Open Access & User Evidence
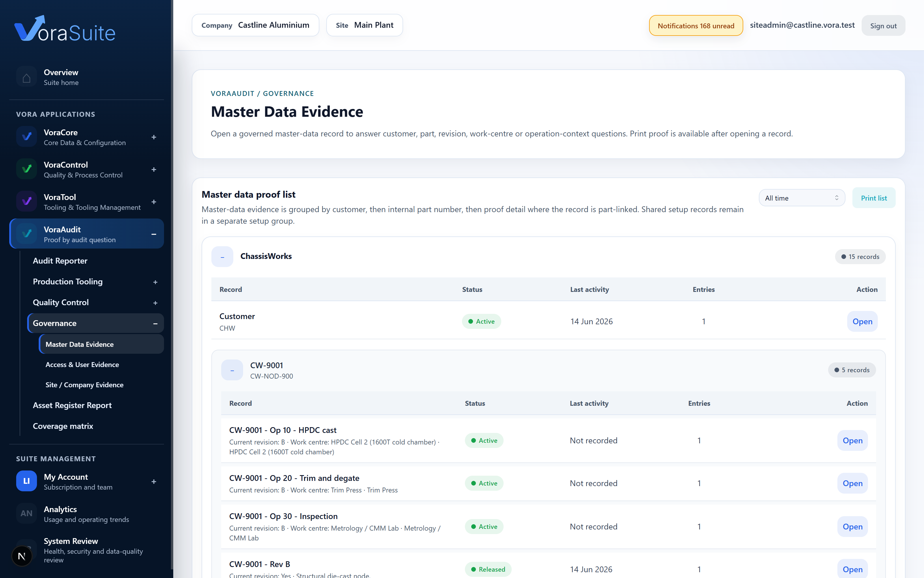The height and width of the screenshot is (578, 924). point(102,365)
